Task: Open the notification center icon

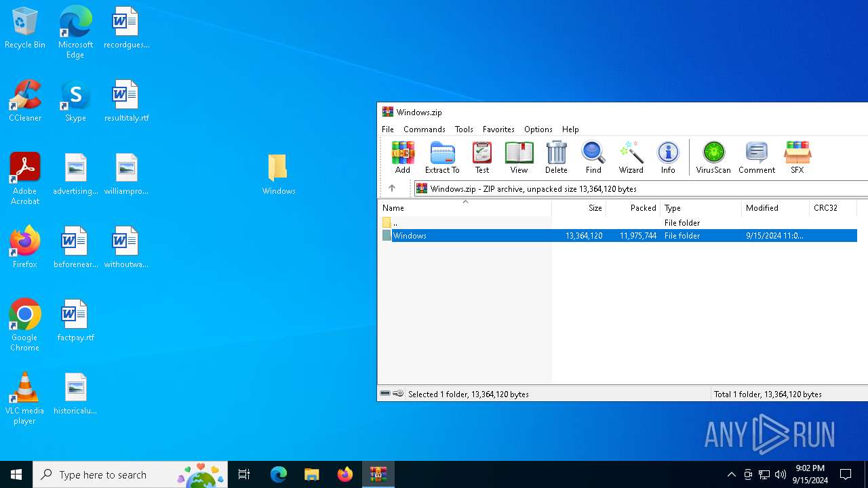Action: (x=846, y=474)
